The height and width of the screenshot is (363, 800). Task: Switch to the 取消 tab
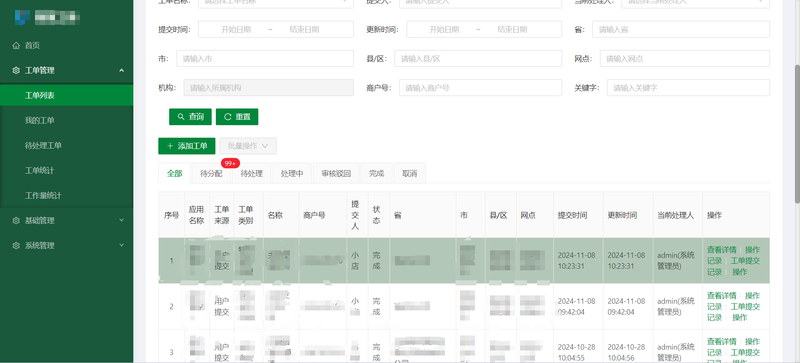point(410,174)
